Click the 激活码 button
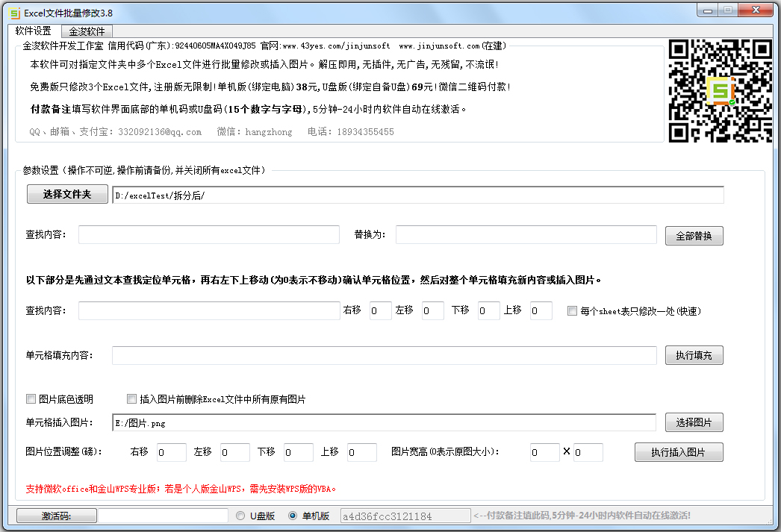 tap(56, 516)
